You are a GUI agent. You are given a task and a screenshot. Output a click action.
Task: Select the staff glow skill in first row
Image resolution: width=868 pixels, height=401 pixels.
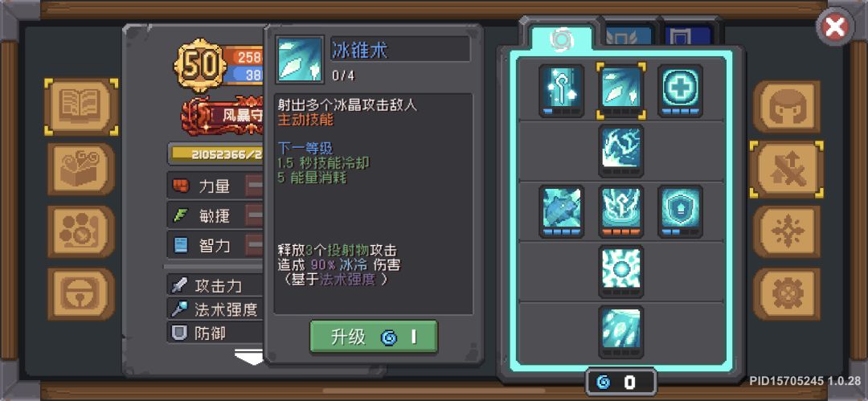pos(561,91)
